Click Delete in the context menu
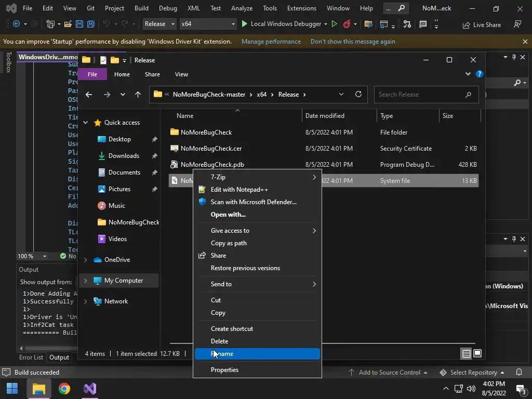Image resolution: width=532 pixels, height=399 pixels. coord(257,341)
